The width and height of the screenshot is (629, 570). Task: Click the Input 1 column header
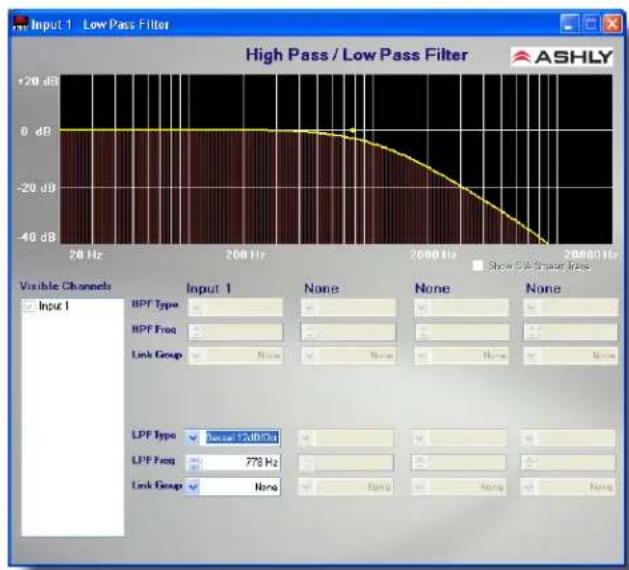pyautogui.click(x=209, y=288)
